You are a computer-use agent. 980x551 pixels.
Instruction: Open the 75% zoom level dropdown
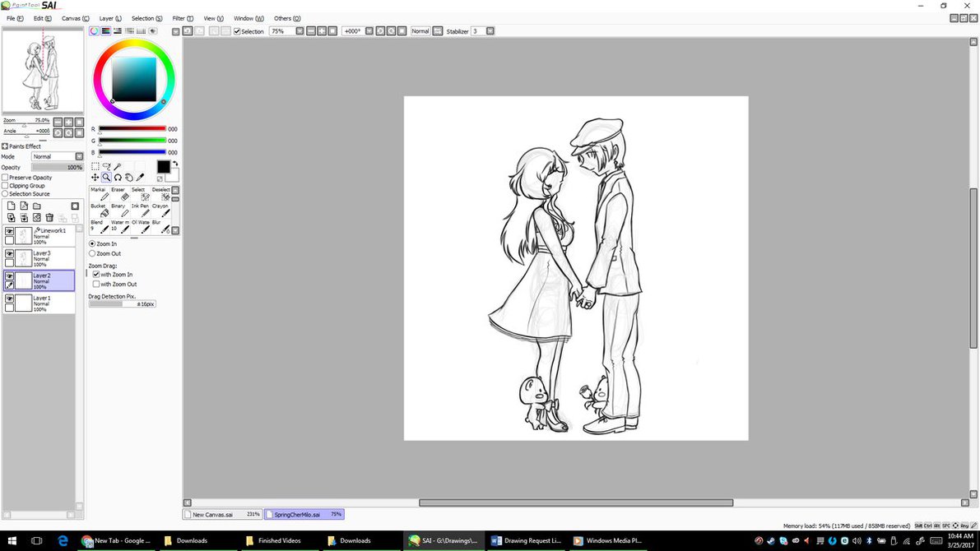[300, 31]
